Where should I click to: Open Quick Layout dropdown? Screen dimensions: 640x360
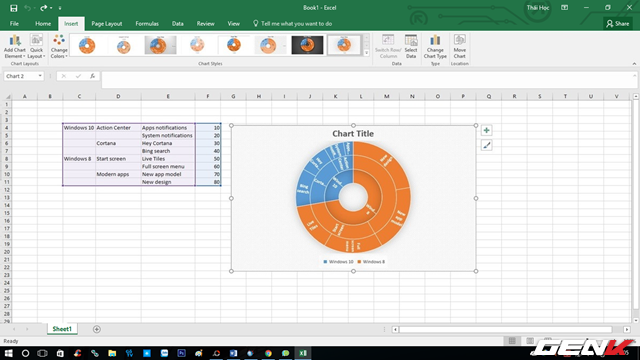[x=36, y=46]
